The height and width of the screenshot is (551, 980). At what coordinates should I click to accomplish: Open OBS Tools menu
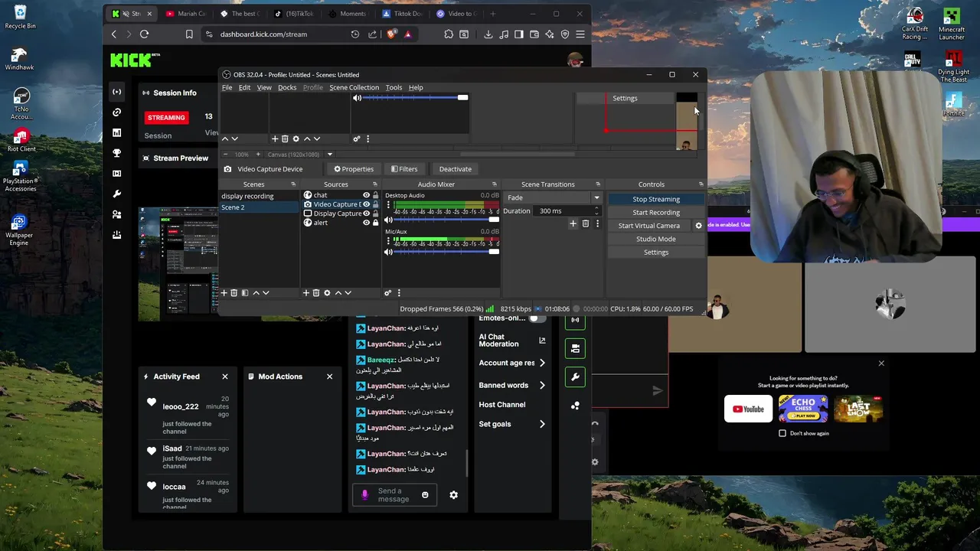pyautogui.click(x=394, y=87)
